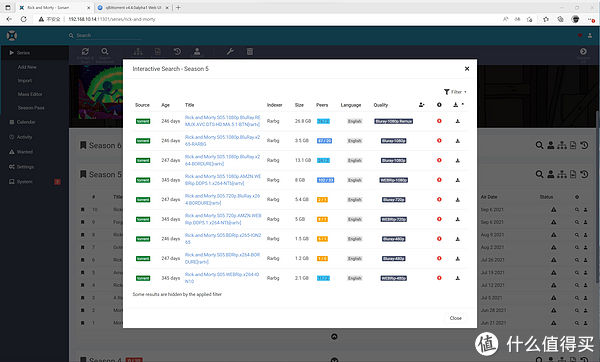Click magnifier search icon for Season 6
600x362 pixels.
[539, 145]
